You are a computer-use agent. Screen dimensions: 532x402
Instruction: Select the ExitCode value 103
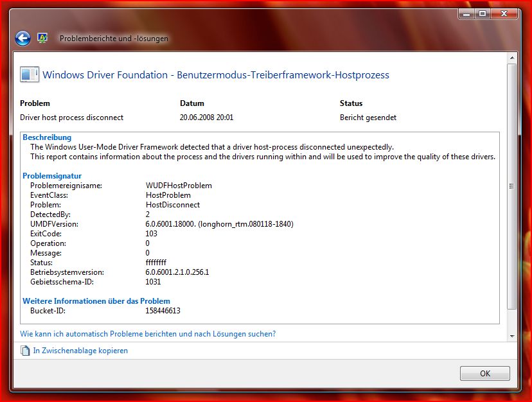pyautogui.click(x=151, y=233)
